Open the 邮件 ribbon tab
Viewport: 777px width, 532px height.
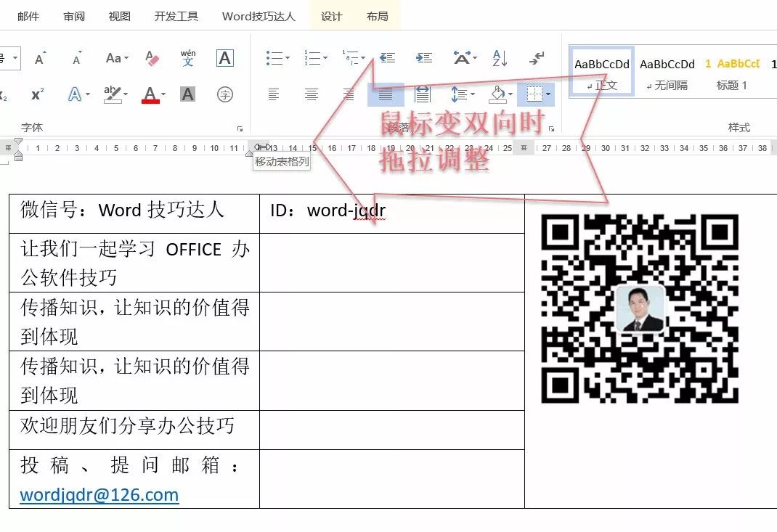pos(28,17)
